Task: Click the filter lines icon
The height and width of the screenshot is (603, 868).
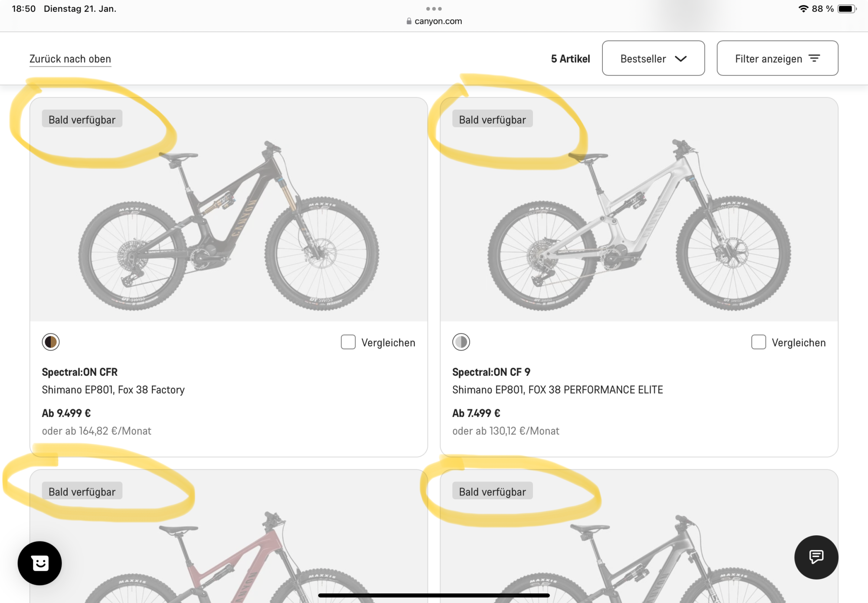Action: tap(815, 59)
